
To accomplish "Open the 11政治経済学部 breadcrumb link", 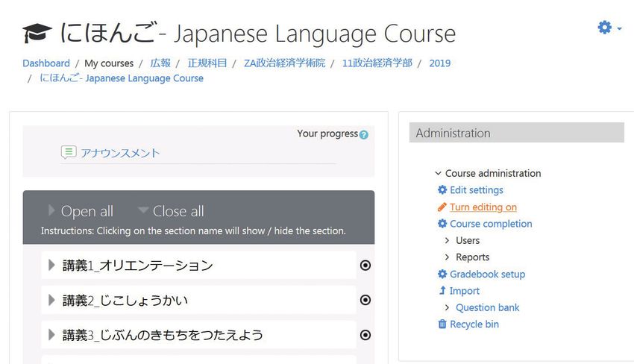I will [x=377, y=63].
